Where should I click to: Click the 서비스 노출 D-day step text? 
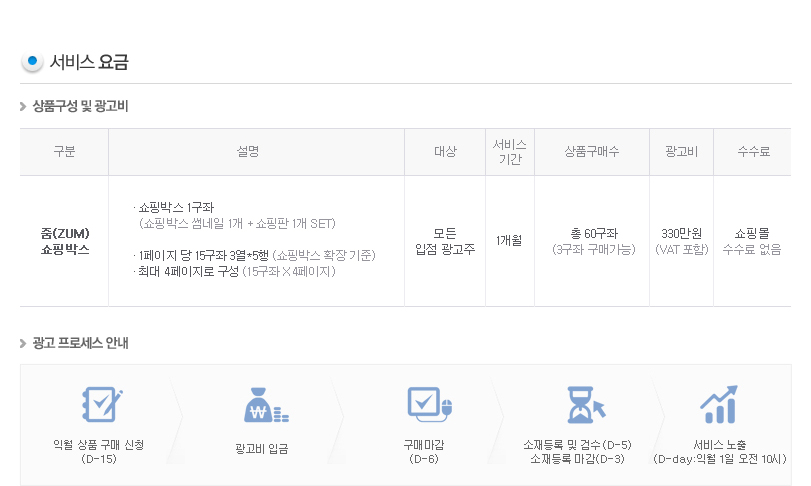tap(719, 452)
